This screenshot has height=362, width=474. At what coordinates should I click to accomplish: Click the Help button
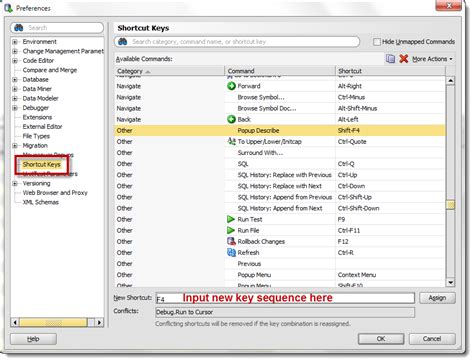pyautogui.click(x=33, y=339)
